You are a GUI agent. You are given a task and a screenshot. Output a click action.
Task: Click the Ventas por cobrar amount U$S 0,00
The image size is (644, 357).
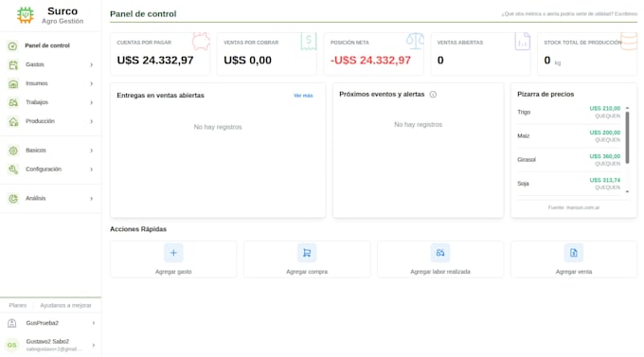pyautogui.click(x=248, y=61)
